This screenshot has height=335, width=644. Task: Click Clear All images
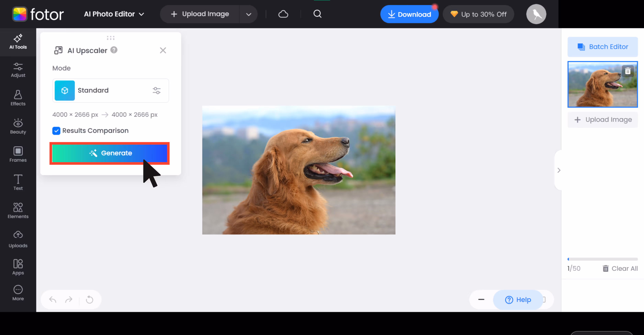pyautogui.click(x=620, y=269)
